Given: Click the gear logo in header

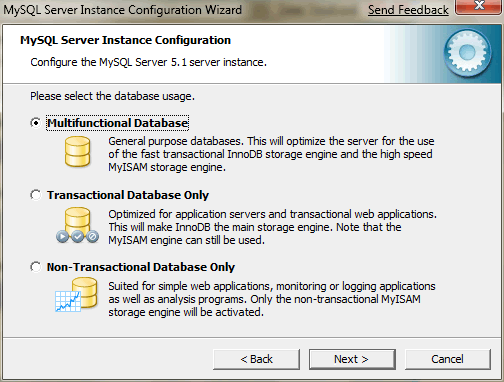Looking at the screenshot, I should coord(467,52).
